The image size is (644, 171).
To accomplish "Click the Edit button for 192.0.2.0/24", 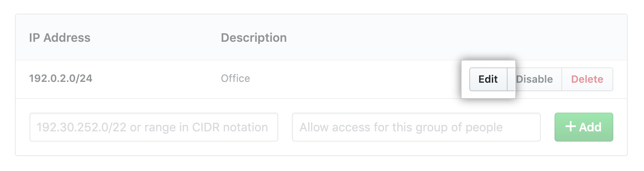I will pyautogui.click(x=488, y=79).
